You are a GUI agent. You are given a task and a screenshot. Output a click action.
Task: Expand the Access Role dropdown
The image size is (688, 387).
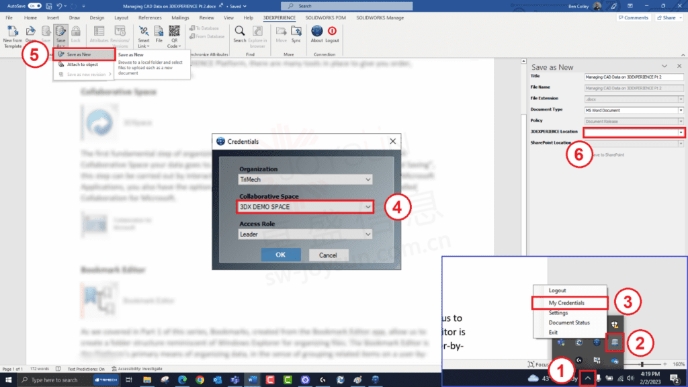point(305,234)
